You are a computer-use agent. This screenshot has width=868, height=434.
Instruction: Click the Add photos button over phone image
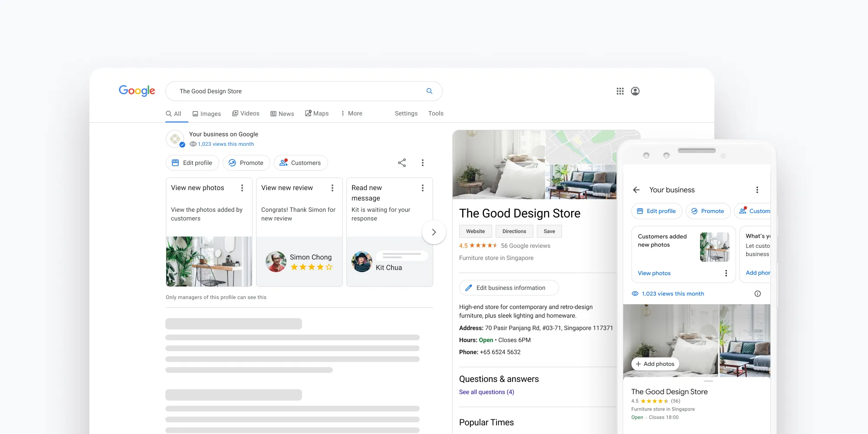655,364
